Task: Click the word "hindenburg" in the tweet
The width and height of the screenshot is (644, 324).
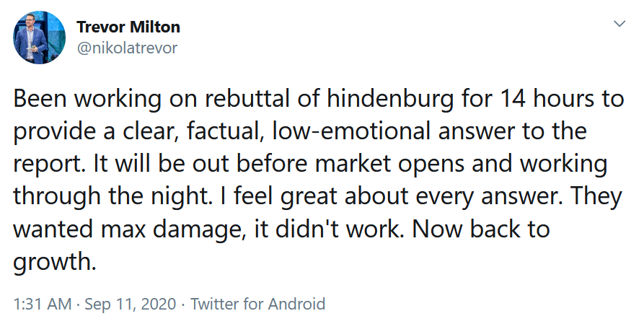Action: tap(390, 99)
